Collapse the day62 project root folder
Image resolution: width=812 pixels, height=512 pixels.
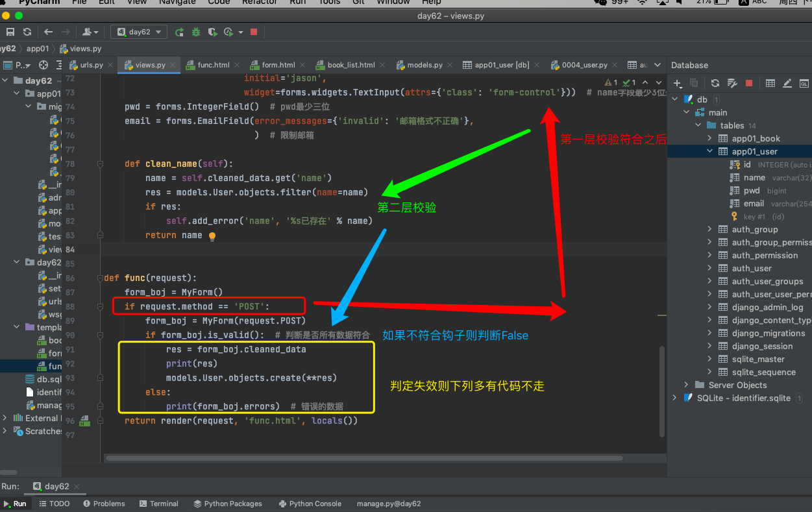click(x=5, y=80)
